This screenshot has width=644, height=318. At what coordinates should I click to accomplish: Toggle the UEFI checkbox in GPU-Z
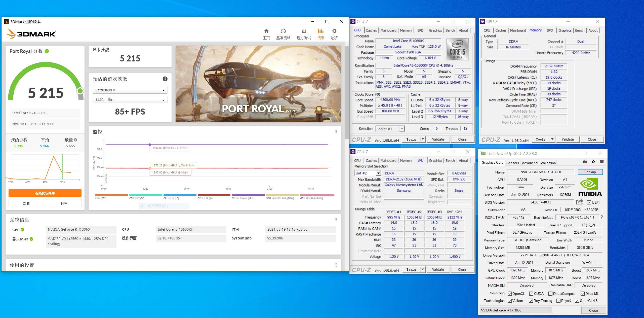(589, 202)
